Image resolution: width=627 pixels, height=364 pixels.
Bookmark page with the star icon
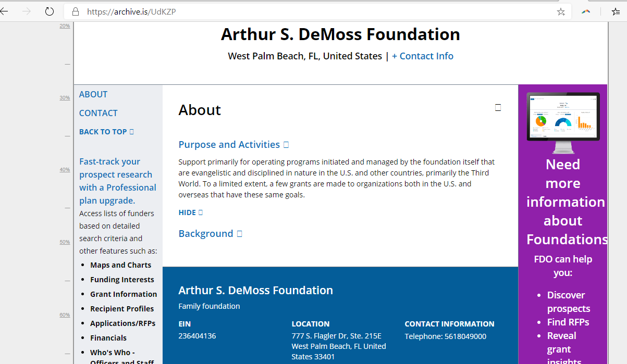561,11
